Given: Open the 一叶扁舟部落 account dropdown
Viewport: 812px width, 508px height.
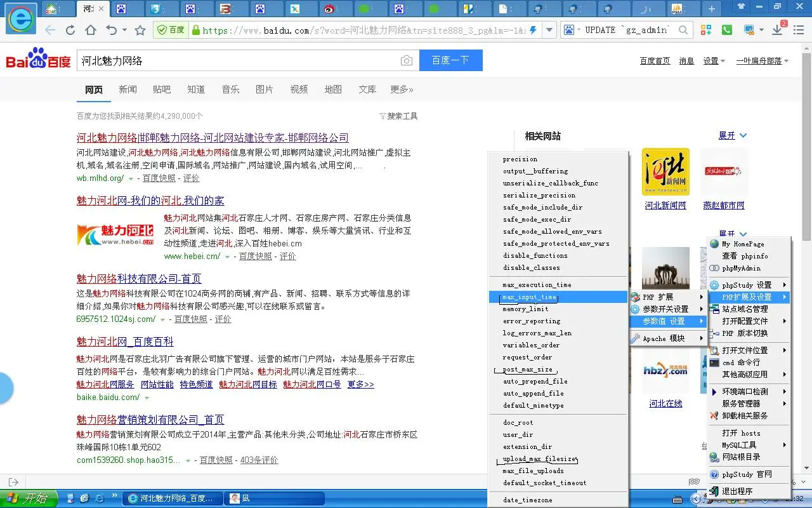Looking at the screenshot, I should pyautogui.click(x=763, y=61).
